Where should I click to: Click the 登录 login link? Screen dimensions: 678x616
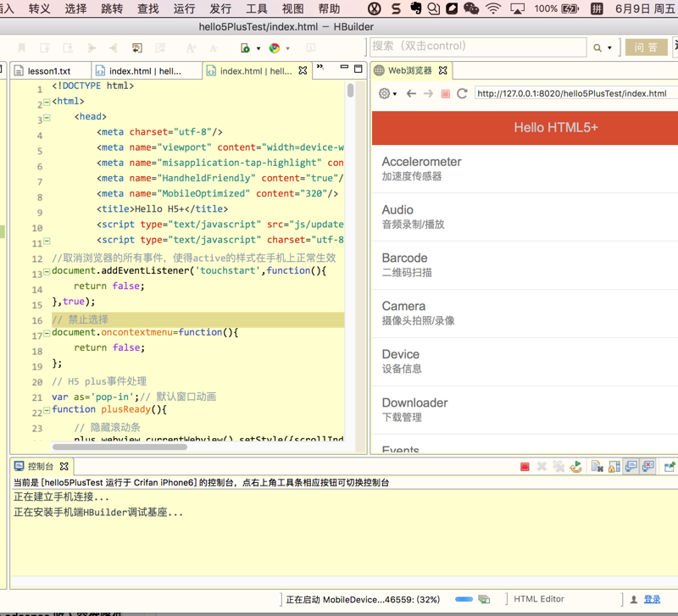652,600
